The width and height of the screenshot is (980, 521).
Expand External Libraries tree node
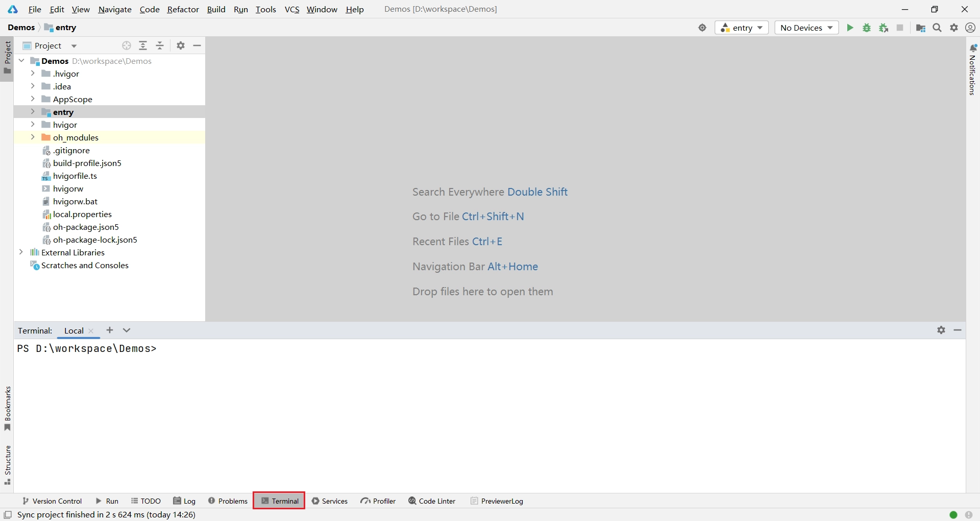pyautogui.click(x=21, y=252)
